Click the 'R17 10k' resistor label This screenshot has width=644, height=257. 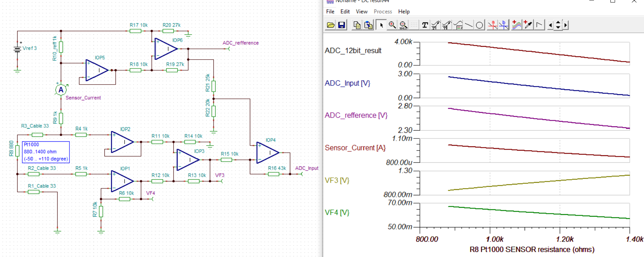[x=139, y=25]
